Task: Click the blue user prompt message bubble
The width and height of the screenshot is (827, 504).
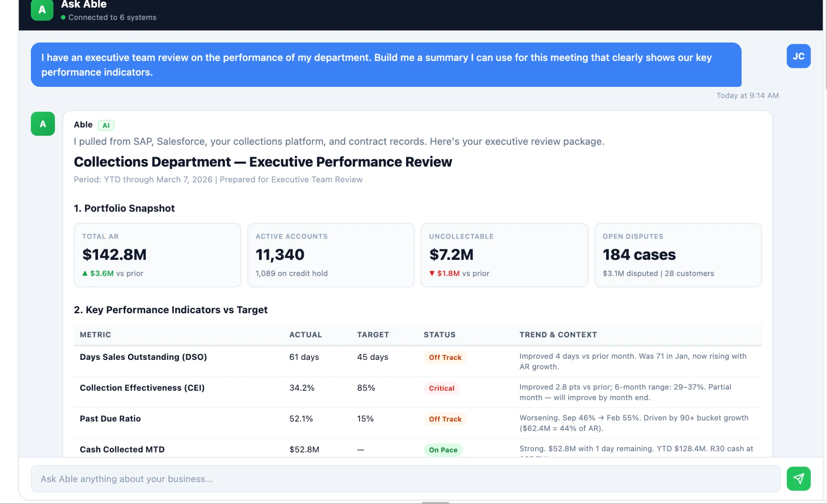Action: [386, 65]
